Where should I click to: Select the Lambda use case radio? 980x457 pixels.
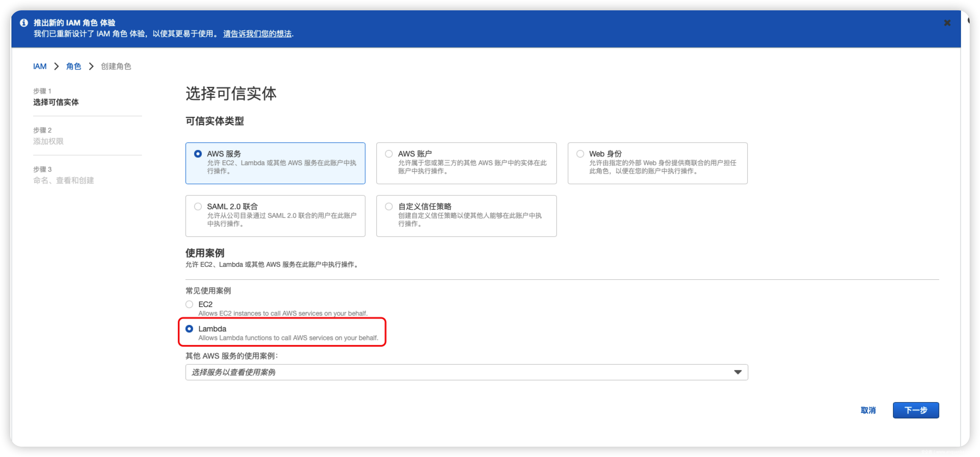coord(190,329)
